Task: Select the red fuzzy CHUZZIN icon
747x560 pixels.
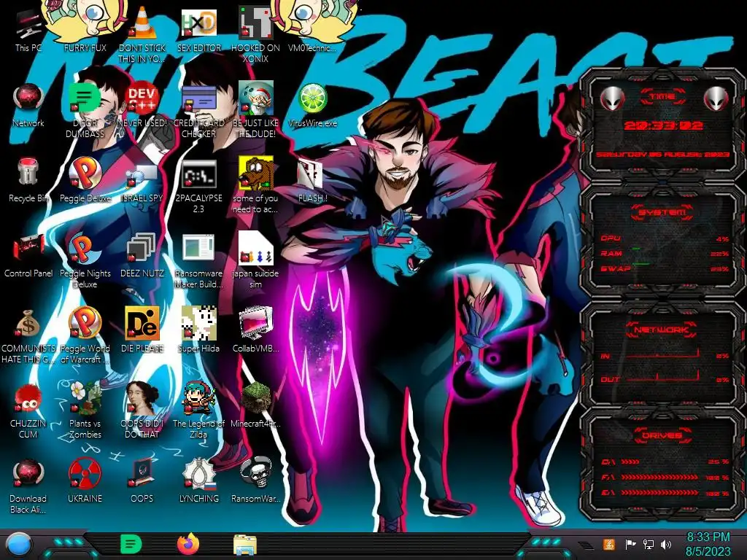Action: click(x=28, y=398)
